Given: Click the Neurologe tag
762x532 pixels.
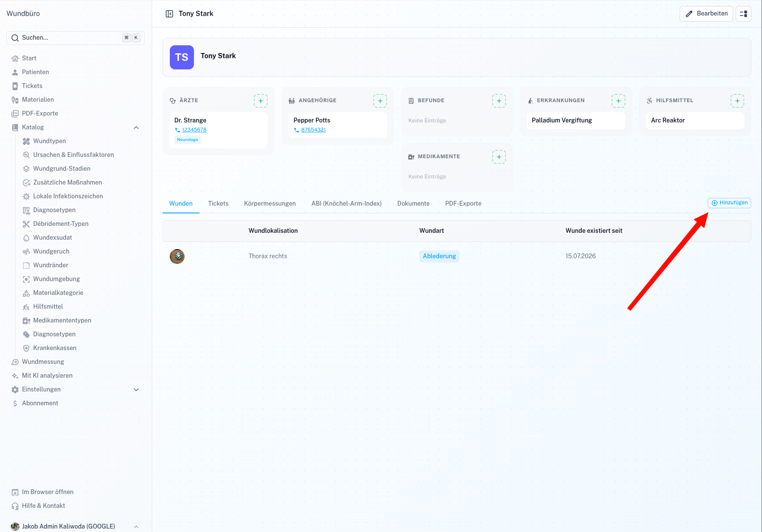Looking at the screenshot, I should 187,140.
